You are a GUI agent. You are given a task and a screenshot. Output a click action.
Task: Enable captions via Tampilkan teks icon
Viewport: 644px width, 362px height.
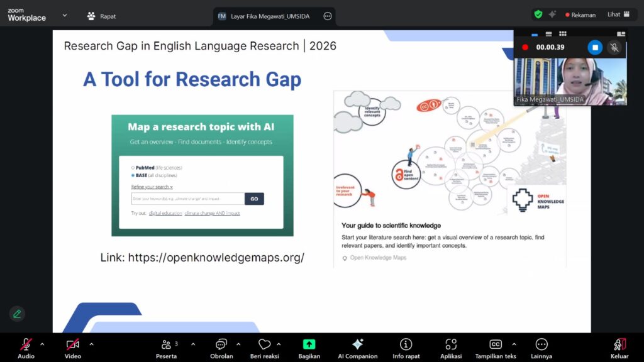coord(495,345)
